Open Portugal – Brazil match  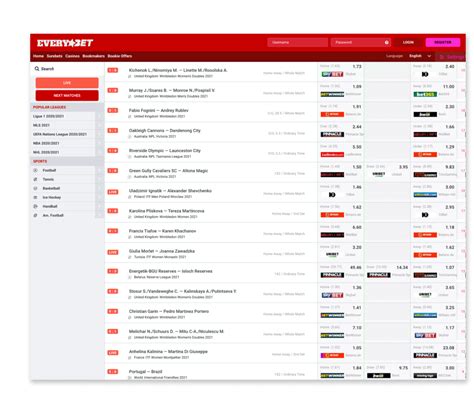[x=146, y=371]
